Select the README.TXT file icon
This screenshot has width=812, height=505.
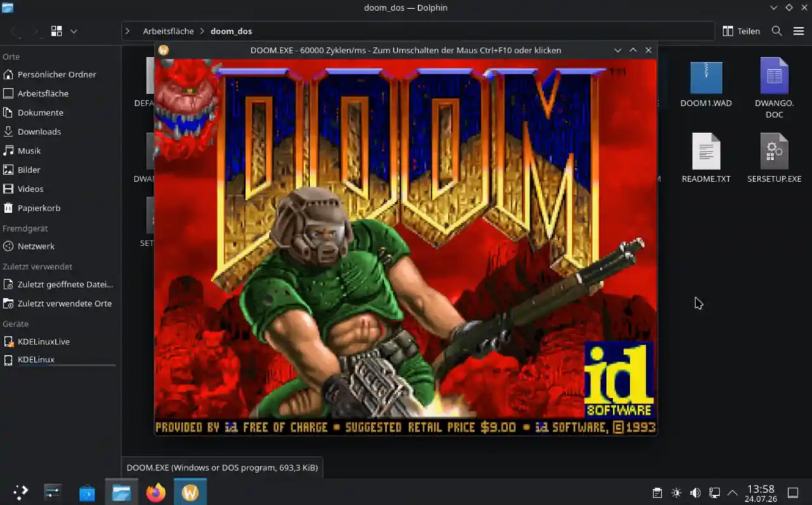(x=706, y=151)
